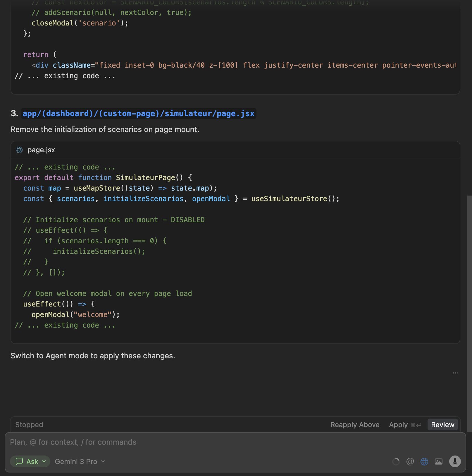Click the useMapStore code line
This screenshot has width=472, height=476.
tap(120, 188)
